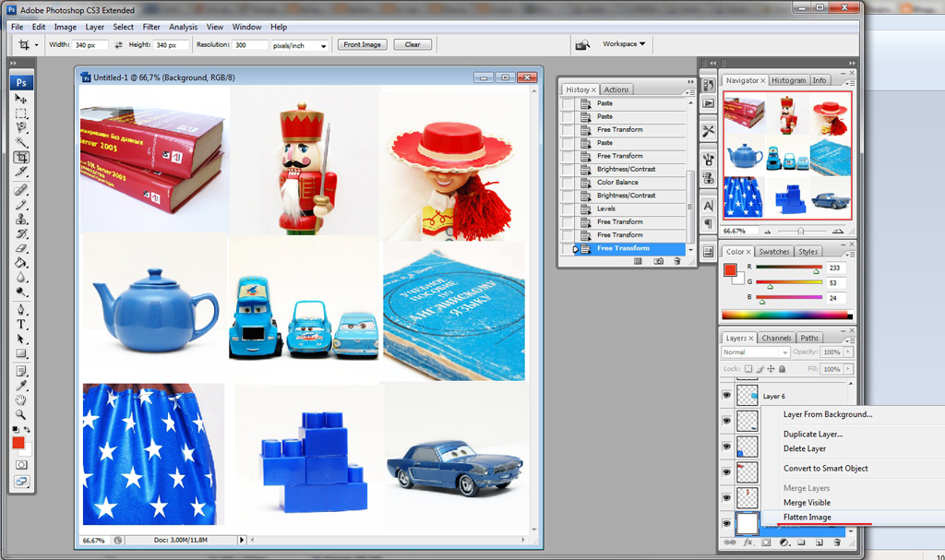Click the Quick Mask mode icon
The height and width of the screenshot is (560, 945).
[21, 465]
